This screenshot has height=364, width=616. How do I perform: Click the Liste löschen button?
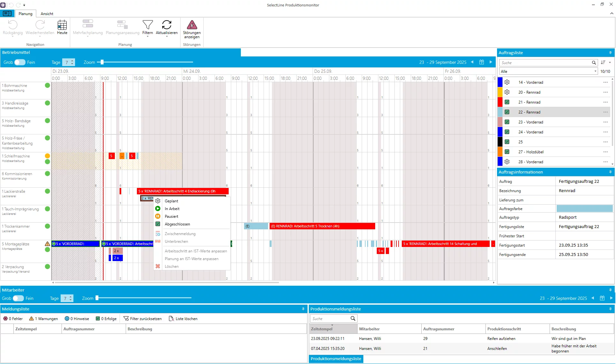(183, 318)
